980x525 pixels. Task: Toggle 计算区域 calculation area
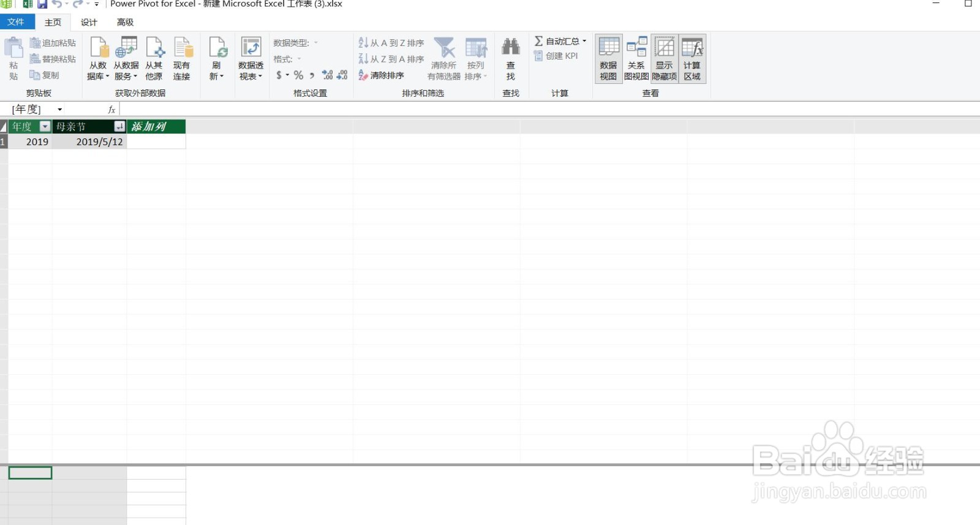pyautogui.click(x=693, y=59)
